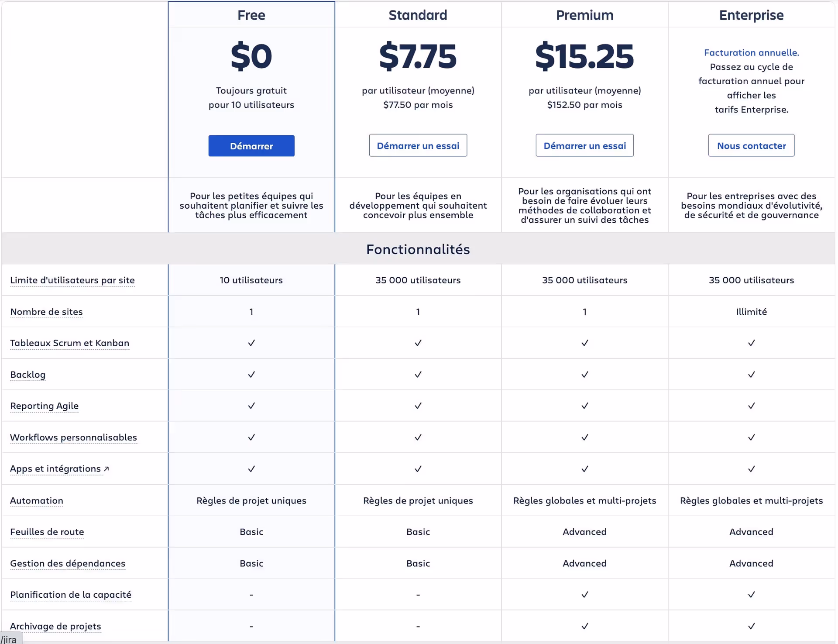Select the Free plan column header

click(251, 15)
